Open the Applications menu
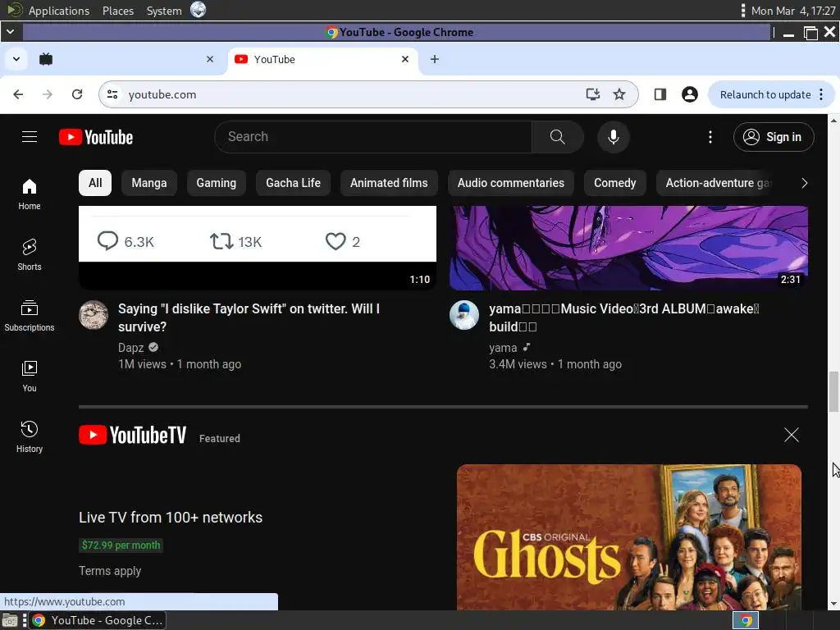This screenshot has width=840, height=630. [x=59, y=11]
